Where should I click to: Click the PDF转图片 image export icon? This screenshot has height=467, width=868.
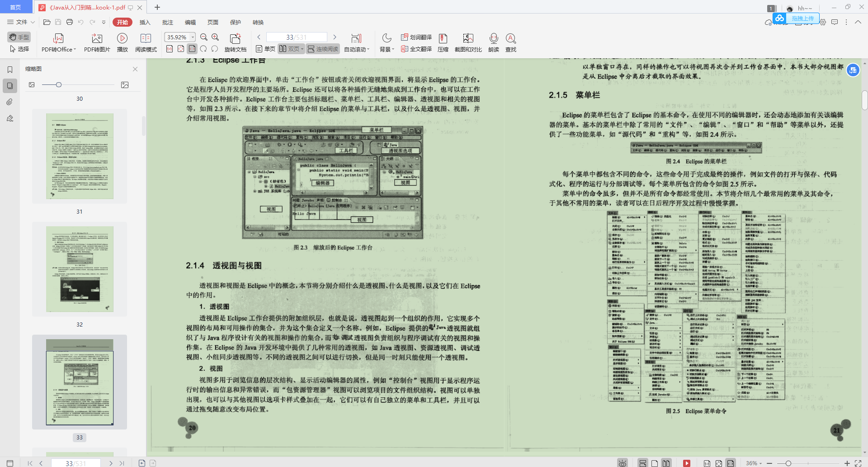[x=97, y=38]
